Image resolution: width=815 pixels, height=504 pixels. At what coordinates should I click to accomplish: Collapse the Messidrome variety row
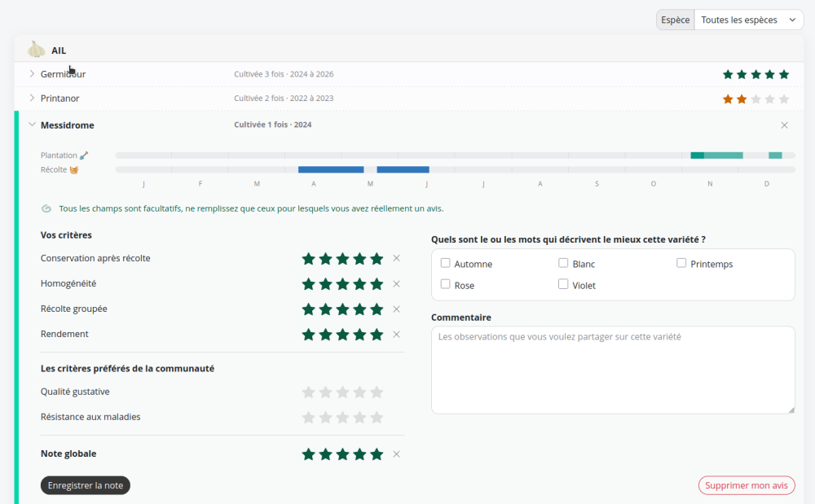pyautogui.click(x=33, y=125)
